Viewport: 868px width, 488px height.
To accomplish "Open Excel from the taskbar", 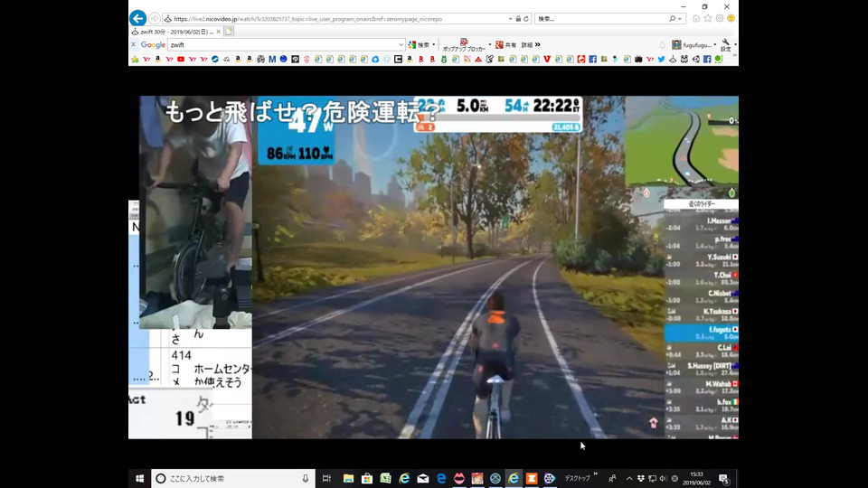I will tap(385, 478).
